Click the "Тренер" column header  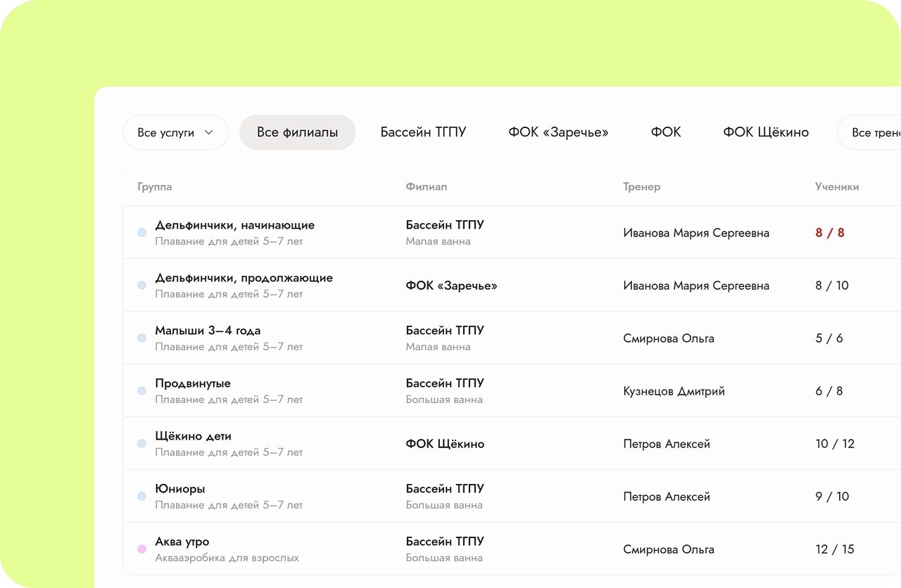tap(642, 187)
